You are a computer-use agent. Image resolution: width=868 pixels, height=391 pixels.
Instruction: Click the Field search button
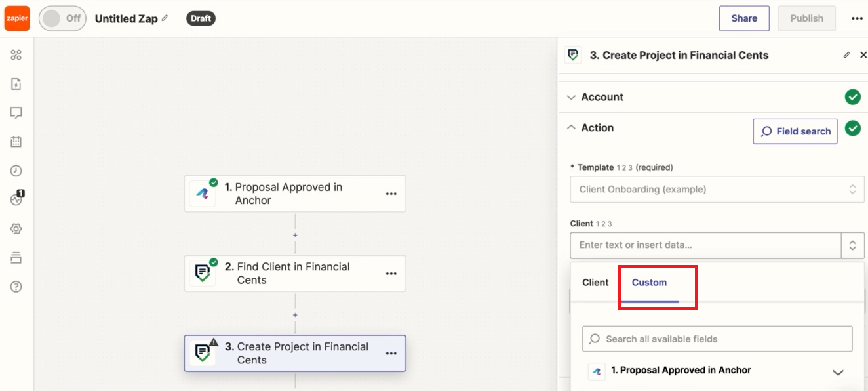point(795,131)
